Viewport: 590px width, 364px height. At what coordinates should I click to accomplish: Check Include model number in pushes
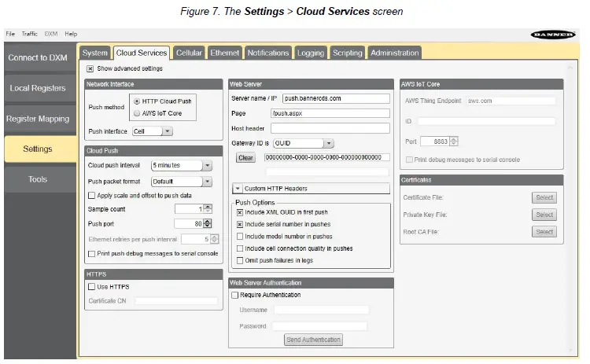pyautogui.click(x=240, y=236)
